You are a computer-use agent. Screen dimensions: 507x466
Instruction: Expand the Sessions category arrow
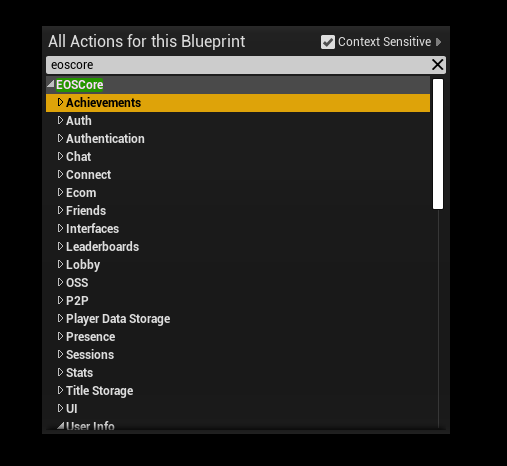pos(60,354)
